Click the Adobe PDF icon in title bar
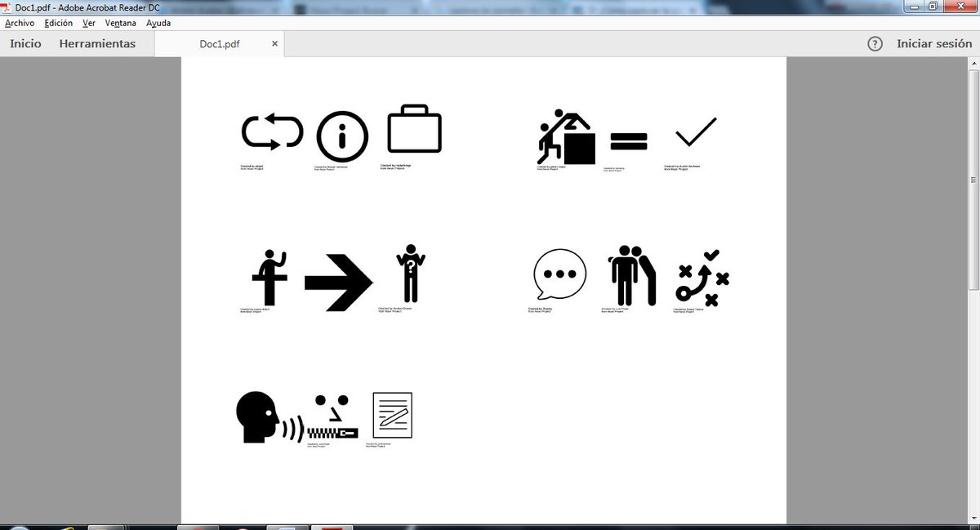 [x=7, y=7]
